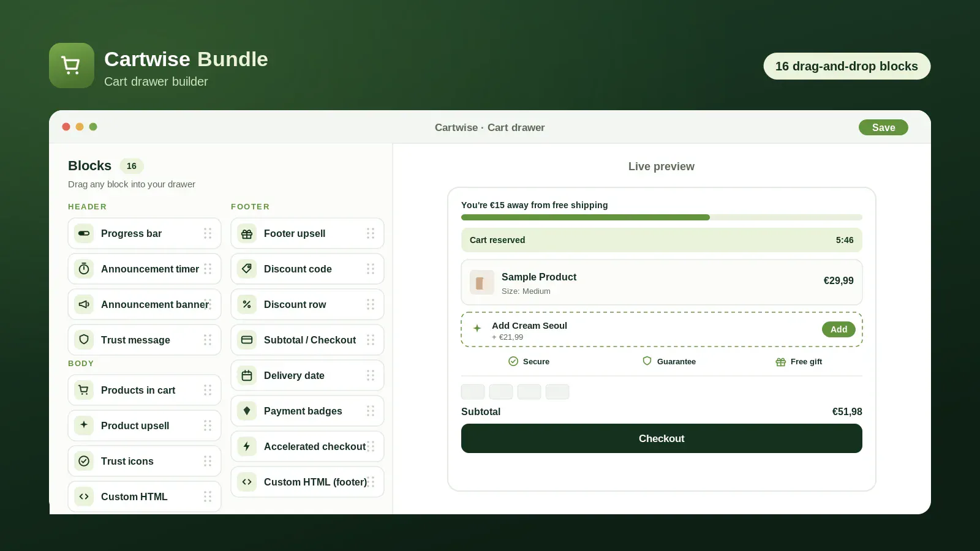
Task: Click the "16 drag-and-drop blocks" pill
Action: [x=847, y=66]
